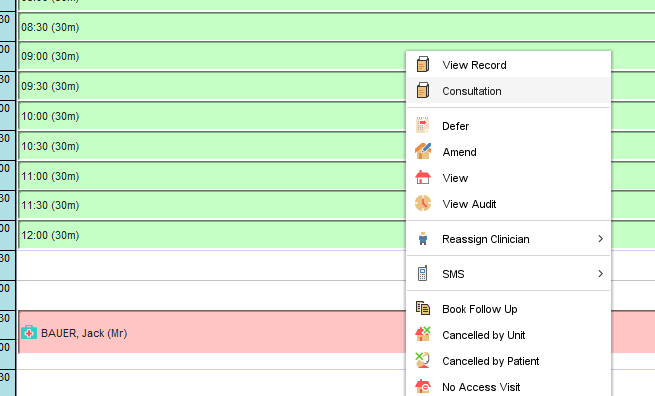Click the View Record notebook icon
Viewport: 655px width, 396px height.
tap(423, 65)
